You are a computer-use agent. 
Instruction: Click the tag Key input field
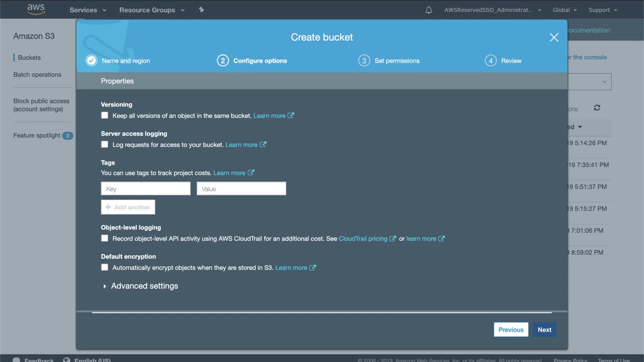click(146, 189)
